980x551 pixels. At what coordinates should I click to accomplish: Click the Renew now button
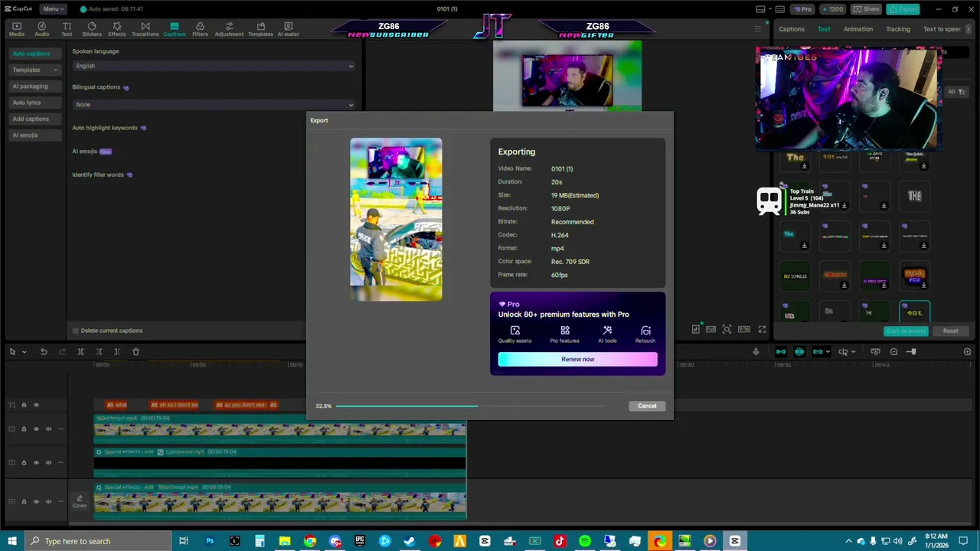pyautogui.click(x=577, y=359)
